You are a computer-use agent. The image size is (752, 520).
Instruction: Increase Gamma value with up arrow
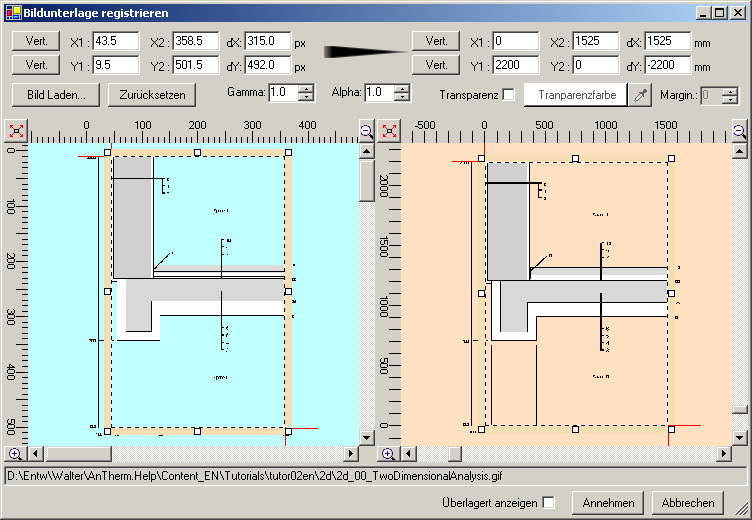pos(306,89)
